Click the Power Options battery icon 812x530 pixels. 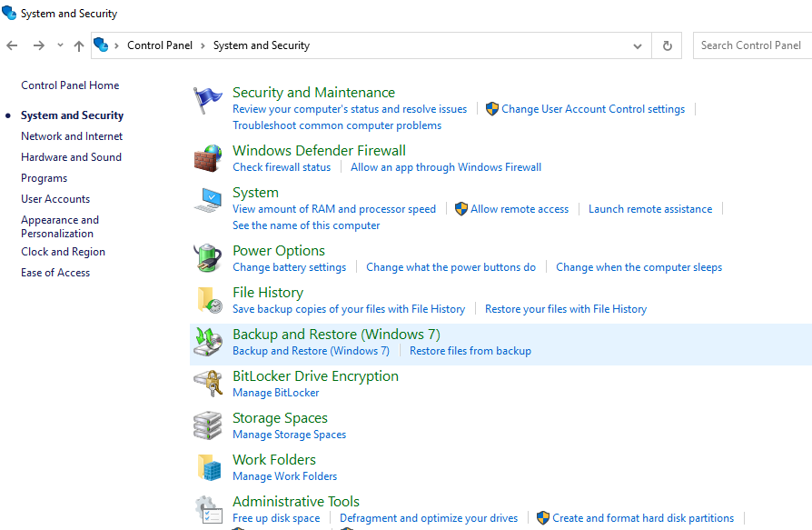208,258
